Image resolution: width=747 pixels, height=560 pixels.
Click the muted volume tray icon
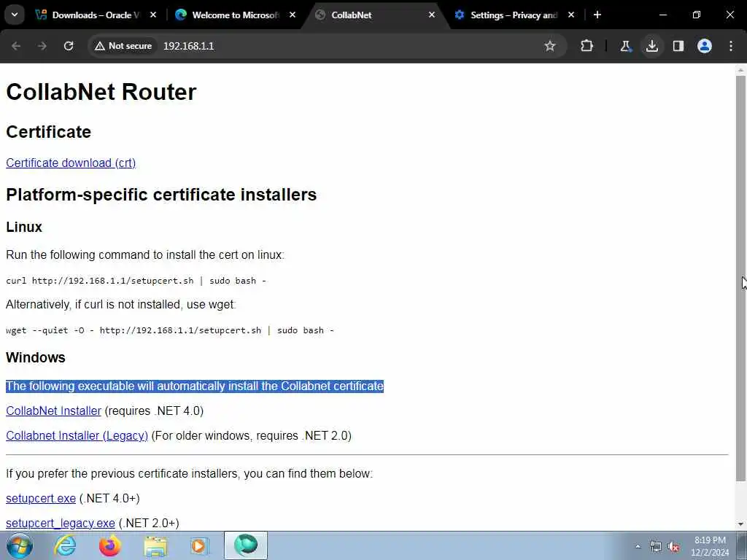(673, 547)
